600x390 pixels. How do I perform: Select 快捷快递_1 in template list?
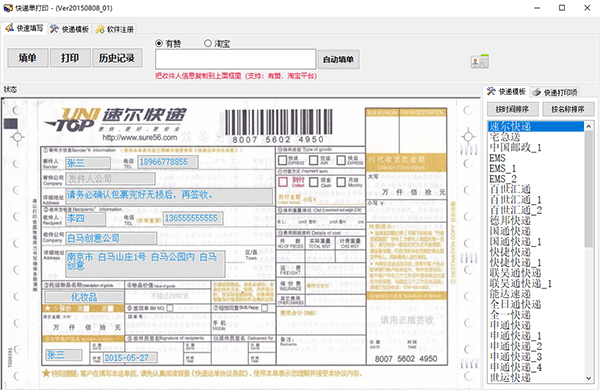pyautogui.click(x=536, y=263)
